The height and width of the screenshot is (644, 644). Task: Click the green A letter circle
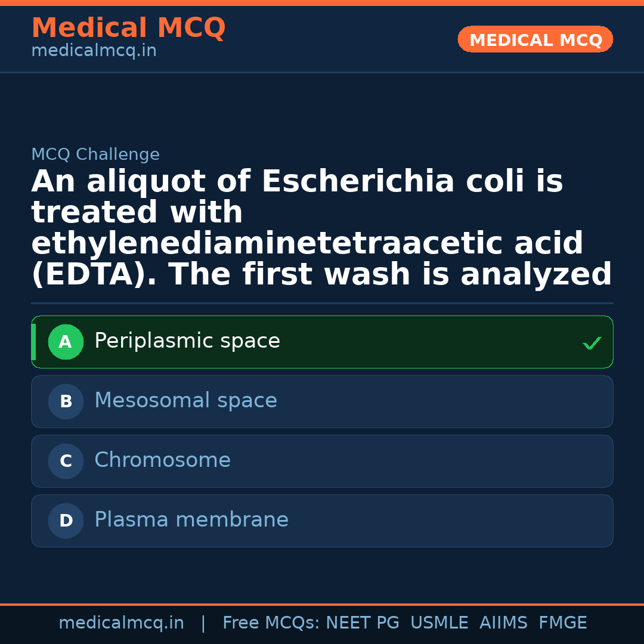[66, 342]
